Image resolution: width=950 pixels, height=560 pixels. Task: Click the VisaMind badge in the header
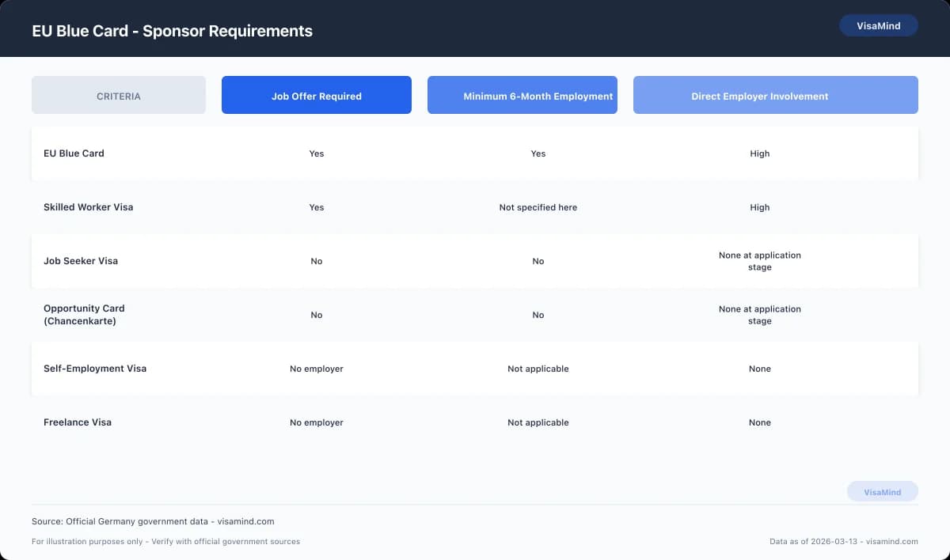tap(878, 25)
